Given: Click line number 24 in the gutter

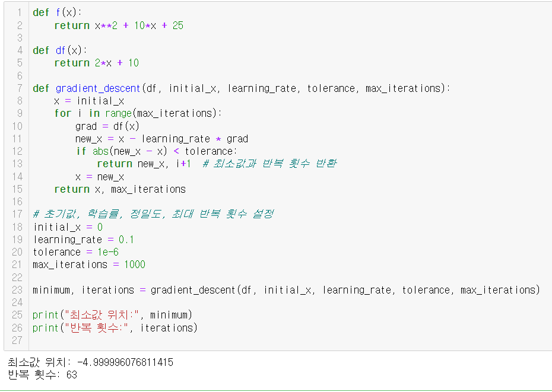Looking at the screenshot, I should 17,302.
